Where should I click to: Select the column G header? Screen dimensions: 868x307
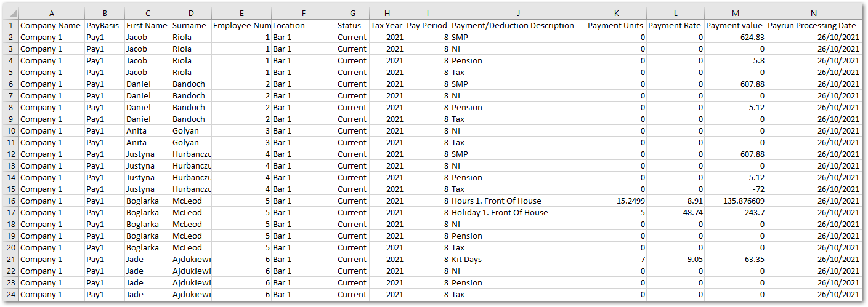(x=352, y=13)
